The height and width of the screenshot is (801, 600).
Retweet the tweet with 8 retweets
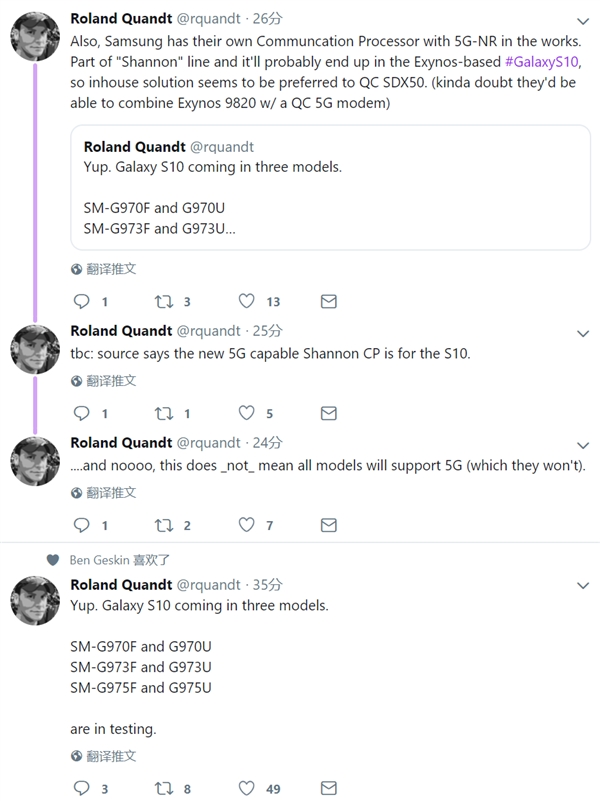click(163, 789)
